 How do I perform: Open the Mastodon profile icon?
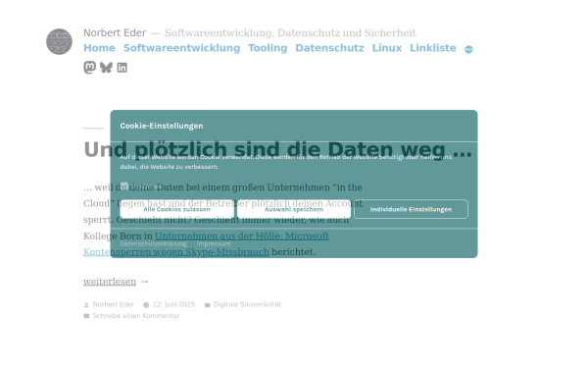tap(89, 67)
